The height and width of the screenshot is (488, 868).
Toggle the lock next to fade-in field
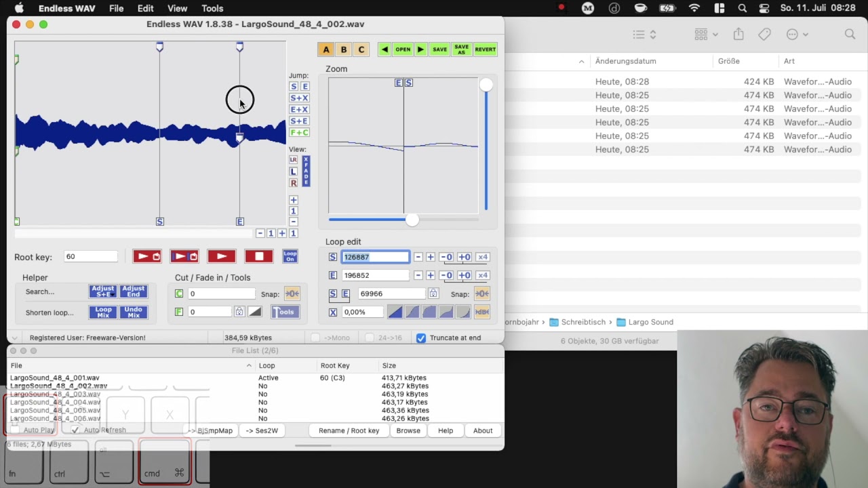tap(239, 312)
